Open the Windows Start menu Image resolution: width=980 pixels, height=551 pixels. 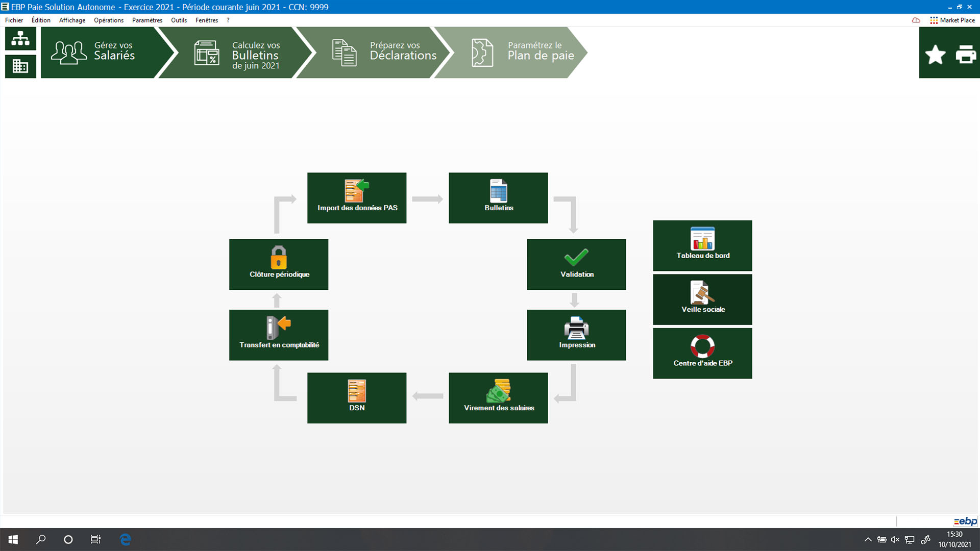click(x=13, y=539)
